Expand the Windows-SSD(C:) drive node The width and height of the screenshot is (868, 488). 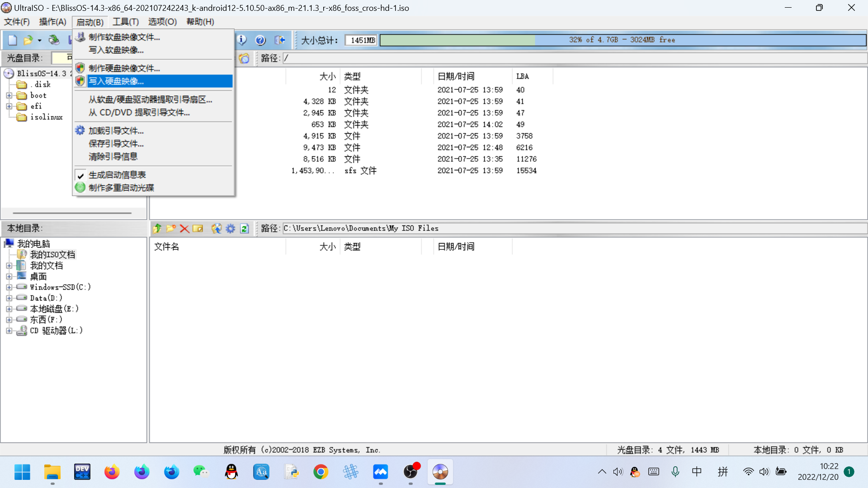click(x=9, y=287)
